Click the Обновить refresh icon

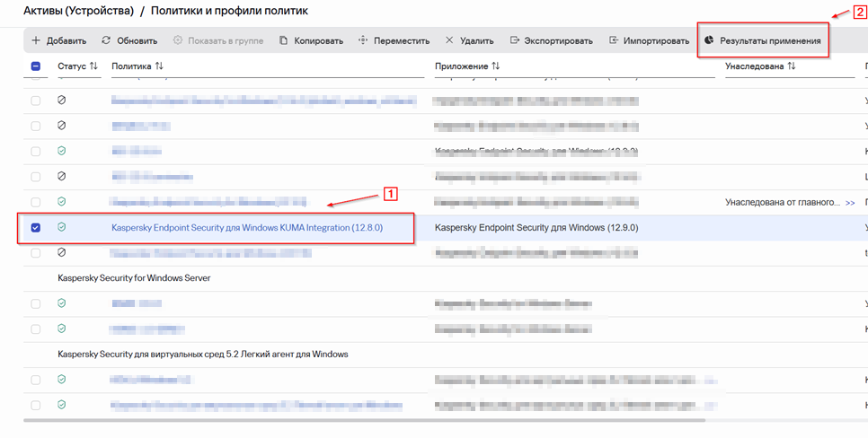click(x=106, y=41)
